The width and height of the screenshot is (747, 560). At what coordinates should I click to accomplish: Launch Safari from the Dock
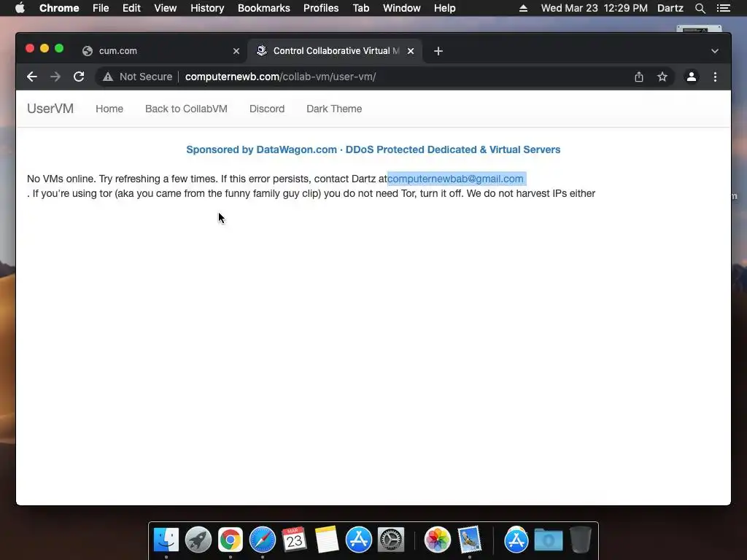click(263, 540)
